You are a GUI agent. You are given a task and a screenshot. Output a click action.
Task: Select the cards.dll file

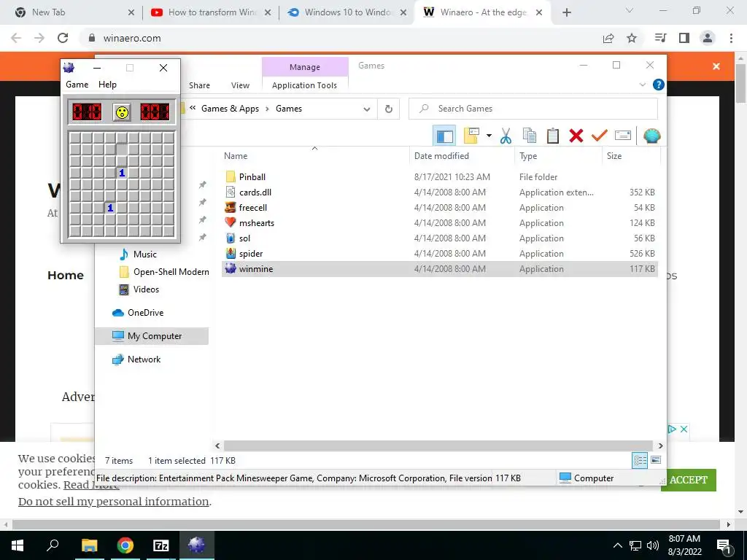tap(255, 192)
